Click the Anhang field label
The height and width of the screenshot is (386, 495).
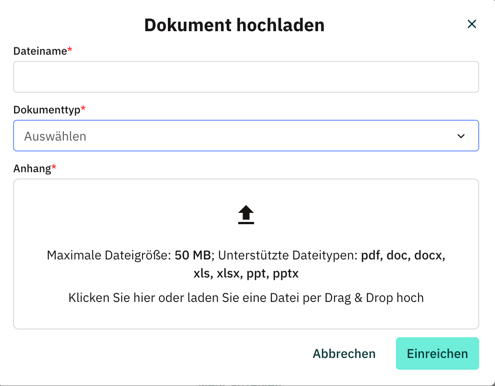[x=32, y=169]
